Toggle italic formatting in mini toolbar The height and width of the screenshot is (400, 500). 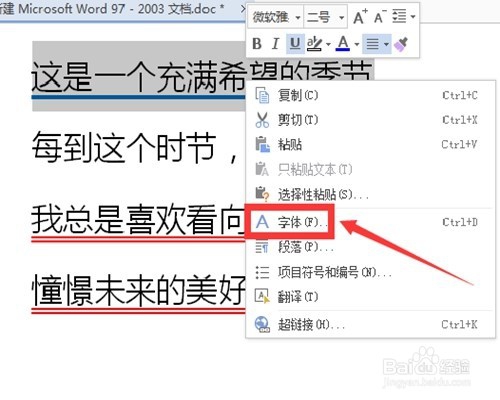(275, 44)
